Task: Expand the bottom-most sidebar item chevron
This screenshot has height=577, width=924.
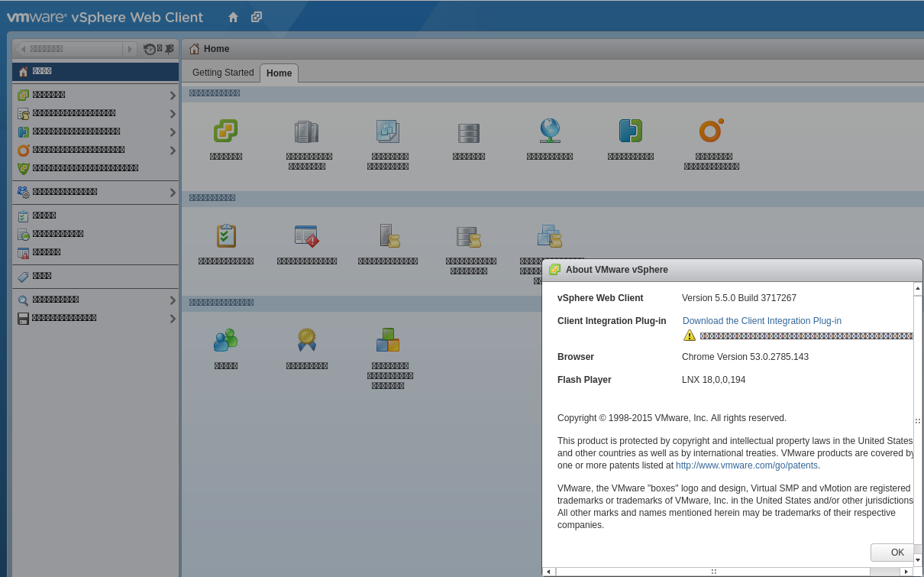Action: click(173, 318)
